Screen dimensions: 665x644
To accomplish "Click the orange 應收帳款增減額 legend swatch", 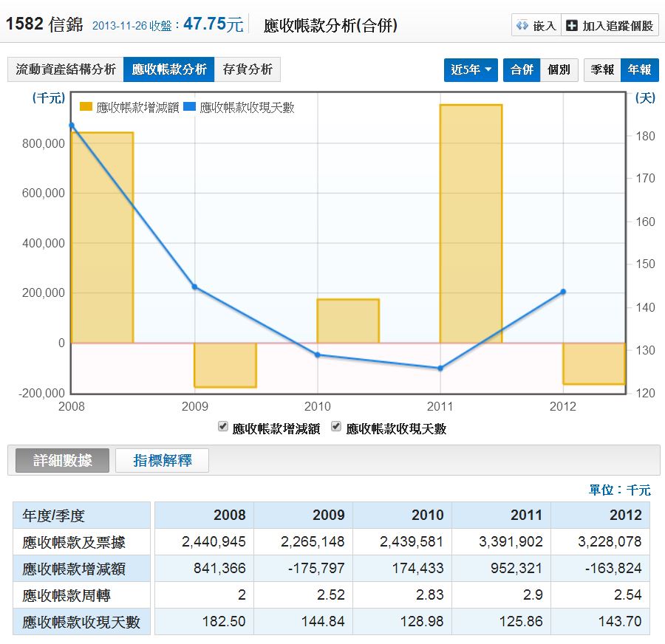I will point(86,107).
